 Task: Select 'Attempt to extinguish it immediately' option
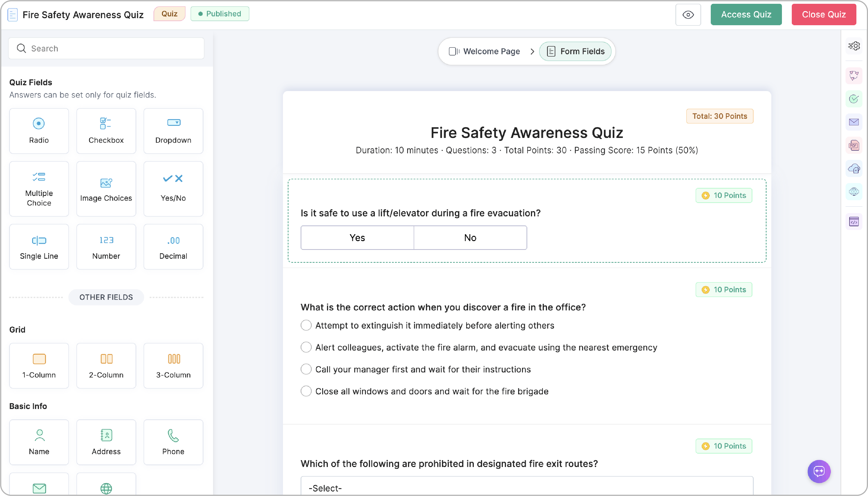[x=306, y=325]
